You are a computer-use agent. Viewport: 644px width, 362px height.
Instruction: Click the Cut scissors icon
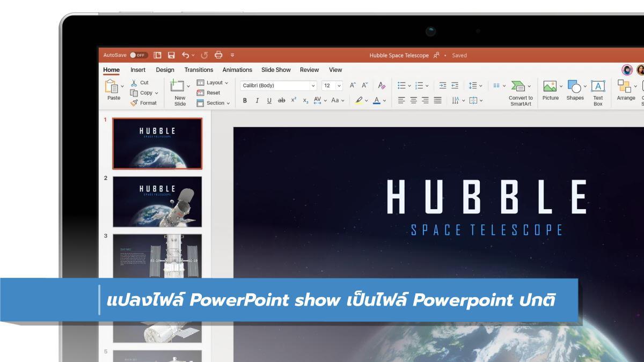click(x=134, y=83)
